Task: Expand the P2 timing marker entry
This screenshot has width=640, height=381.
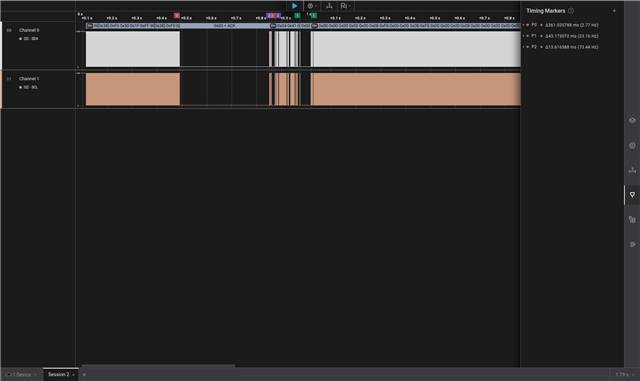Action: (x=524, y=47)
